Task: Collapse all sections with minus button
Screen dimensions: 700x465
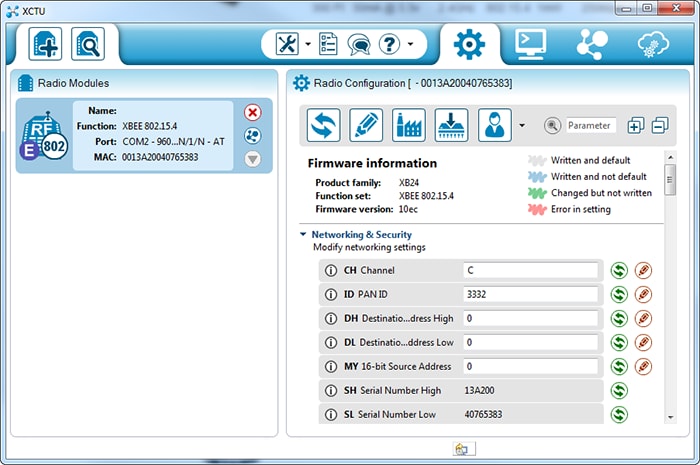Action: (x=659, y=125)
